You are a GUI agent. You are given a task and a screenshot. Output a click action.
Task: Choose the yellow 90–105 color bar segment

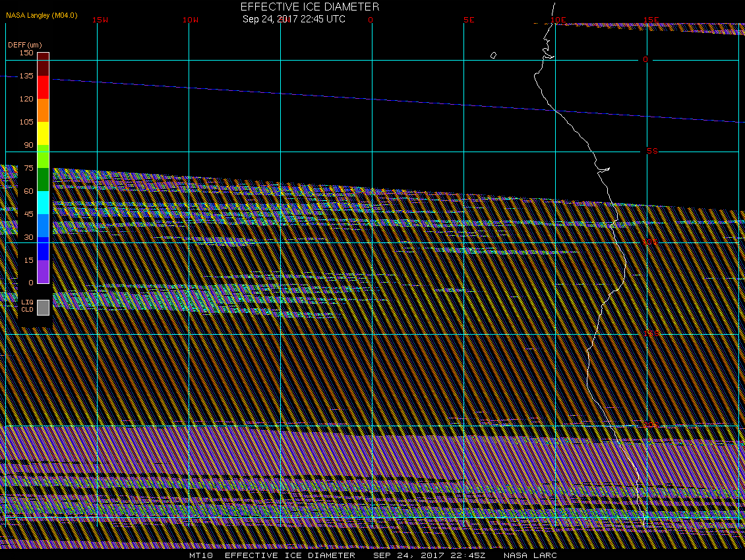[x=44, y=134]
